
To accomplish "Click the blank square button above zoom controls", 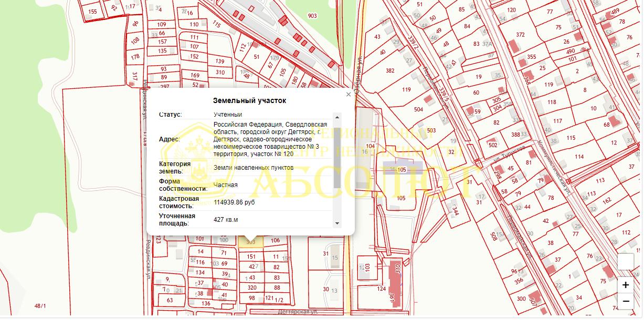I will 626,262.
